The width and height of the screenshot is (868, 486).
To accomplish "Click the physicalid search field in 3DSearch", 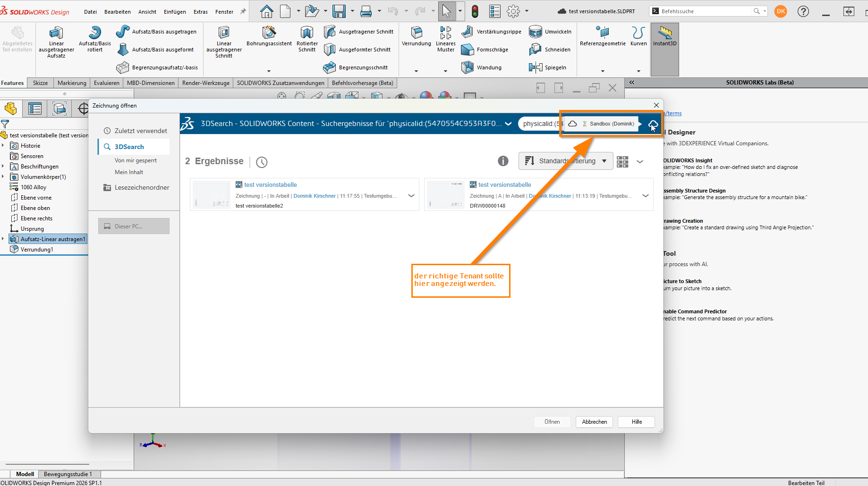I will click(541, 124).
